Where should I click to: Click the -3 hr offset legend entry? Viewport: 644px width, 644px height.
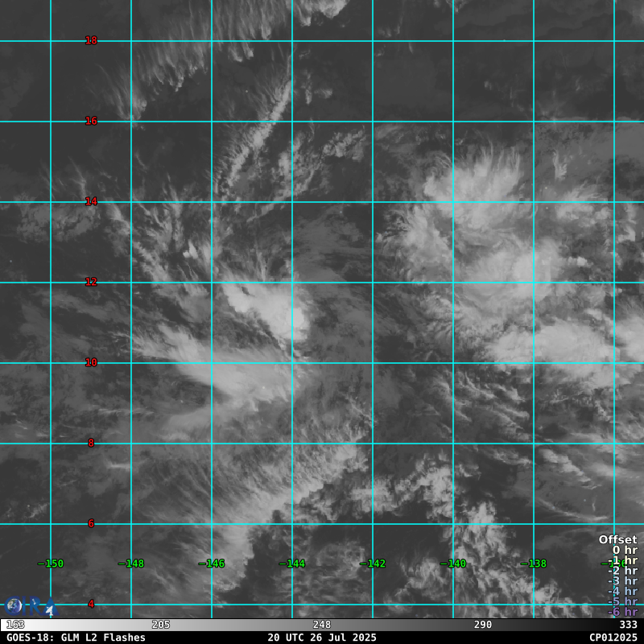(x=622, y=580)
